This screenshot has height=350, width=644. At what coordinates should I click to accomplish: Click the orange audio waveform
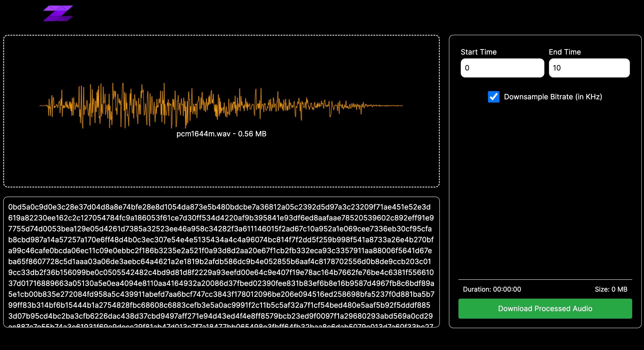pyautogui.click(x=221, y=105)
